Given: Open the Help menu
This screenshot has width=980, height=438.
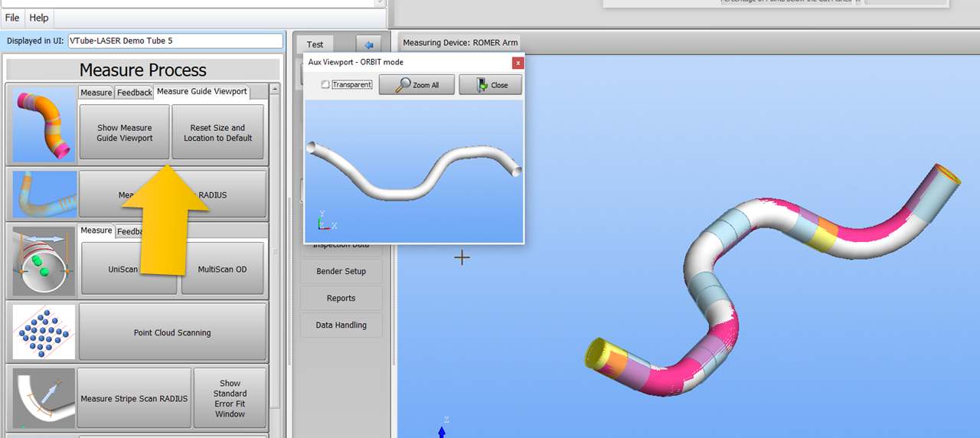Looking at the screenshot, I should pyautogui.click(x=39, y=18).
